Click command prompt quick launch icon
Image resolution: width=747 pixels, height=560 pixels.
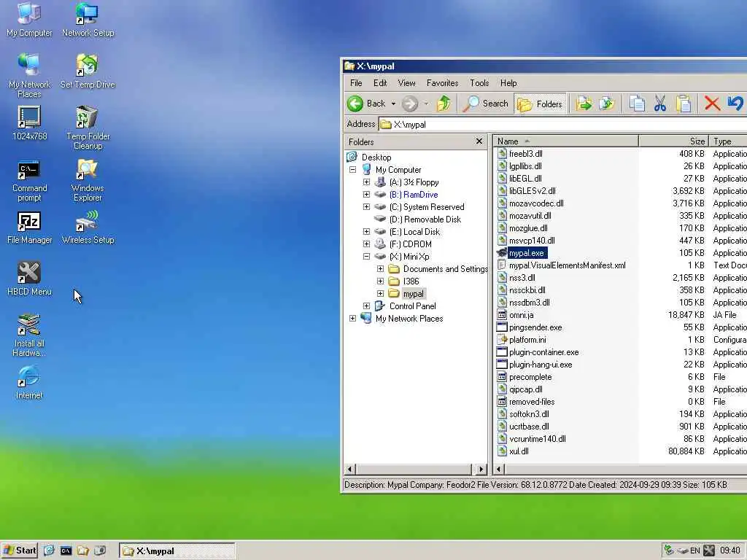pos(66,551)
